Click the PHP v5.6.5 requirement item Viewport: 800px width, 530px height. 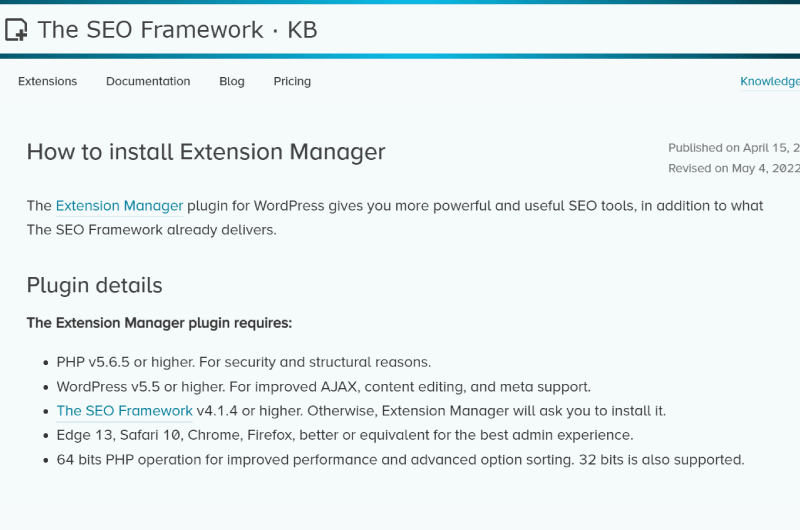point(244,362)
